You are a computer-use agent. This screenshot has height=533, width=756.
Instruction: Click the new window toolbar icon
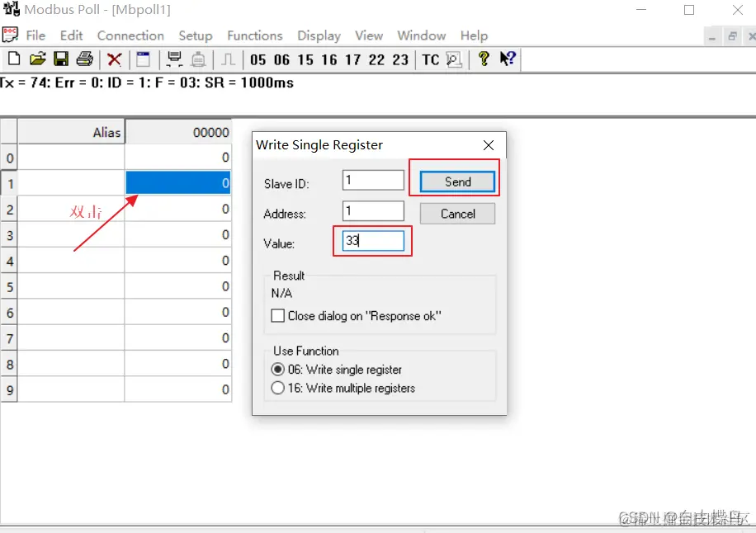coord(144,59)
